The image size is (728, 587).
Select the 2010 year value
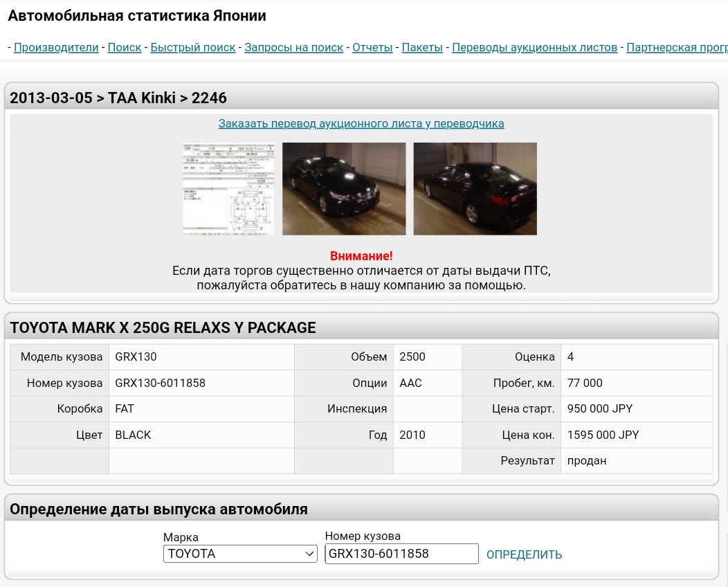click(412, 435)
